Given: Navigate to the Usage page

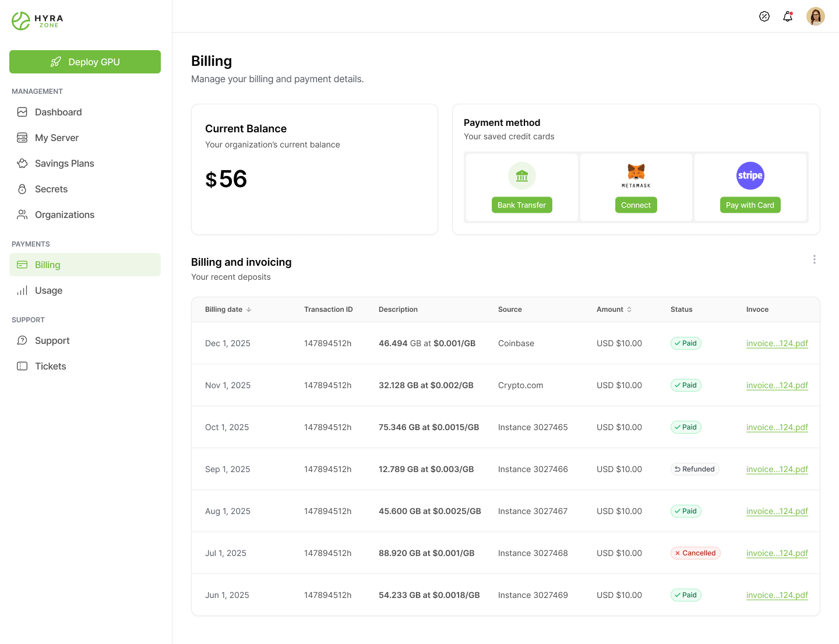Looking at the screenshot, I should 48,290.
